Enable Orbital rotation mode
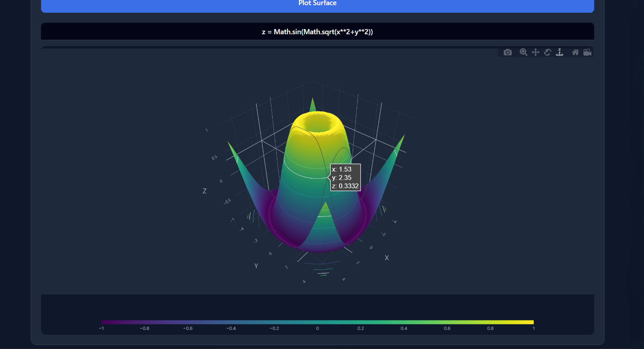The height and width of the screenshot is (349, 644). [x=548, y=53]
